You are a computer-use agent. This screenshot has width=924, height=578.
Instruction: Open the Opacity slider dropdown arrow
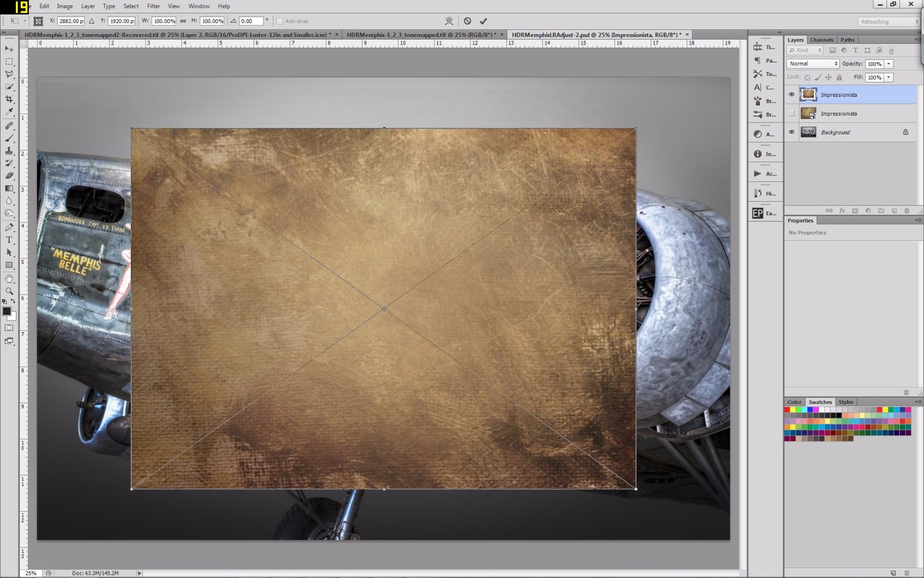[889, 64]
